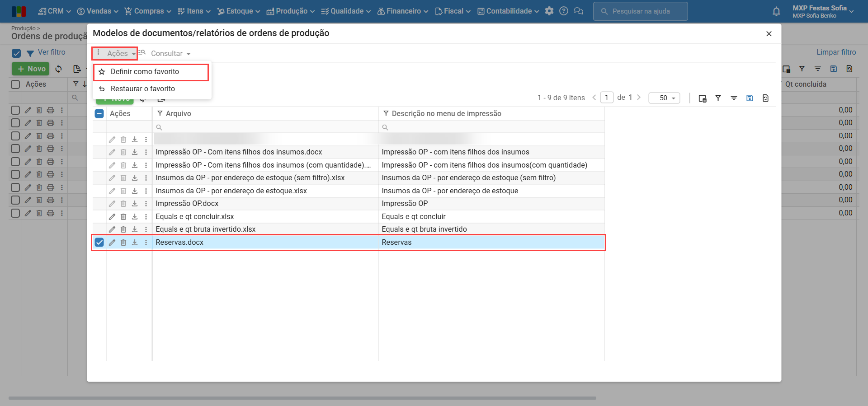
Task: Open column chooser on Ordens de produção page
Action: pos(786,69)
